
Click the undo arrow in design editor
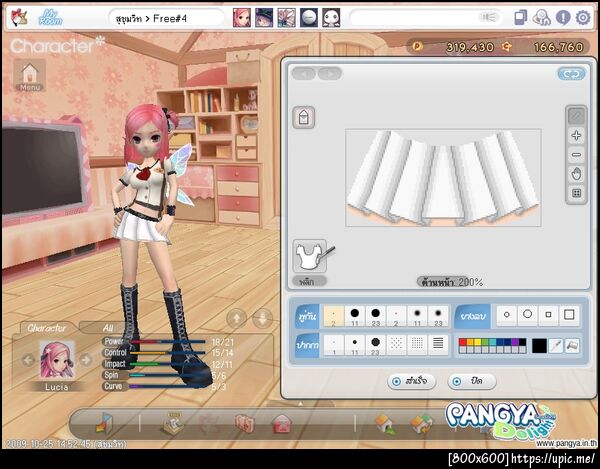coord(304,73)
